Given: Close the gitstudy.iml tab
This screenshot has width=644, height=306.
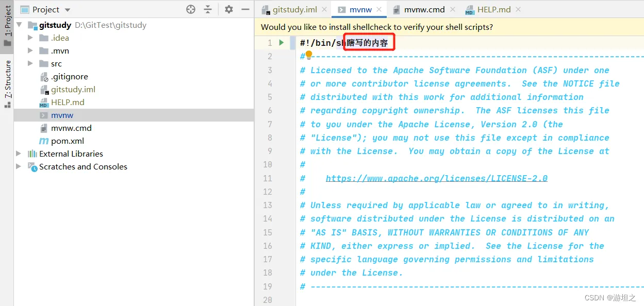Looking at the screenshot, I should pos(324,9).
